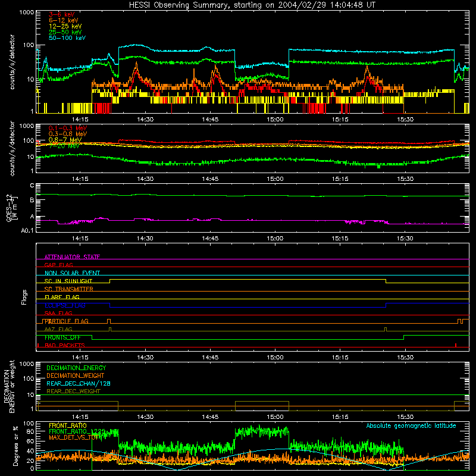Select the BAD_PACKETS flag label
The width and height of the screenshot is (476, 476).
pos(65,345)
